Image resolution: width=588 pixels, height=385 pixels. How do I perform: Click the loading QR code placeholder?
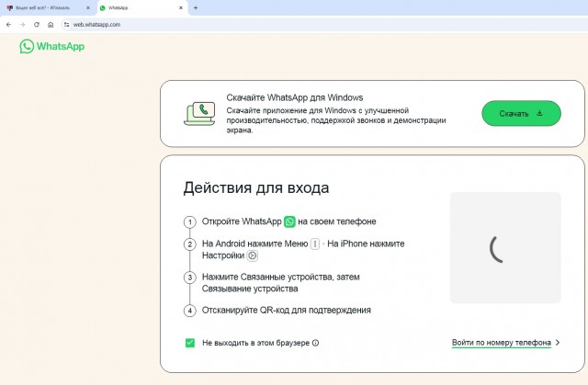[505, 247]
